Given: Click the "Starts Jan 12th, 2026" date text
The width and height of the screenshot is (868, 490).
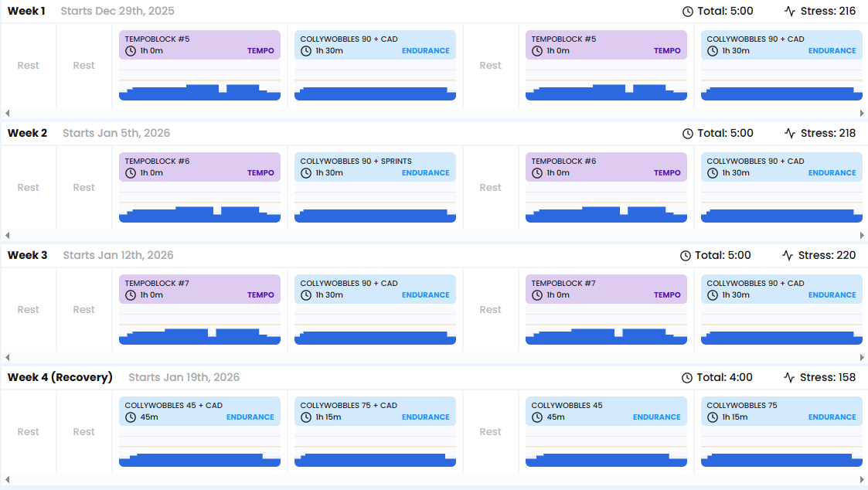Looking at the screenshot, I should point(118,256).
